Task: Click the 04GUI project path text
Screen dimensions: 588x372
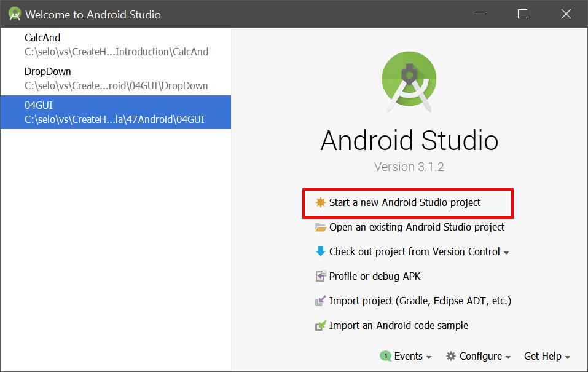Action: (x=114, y=119)
